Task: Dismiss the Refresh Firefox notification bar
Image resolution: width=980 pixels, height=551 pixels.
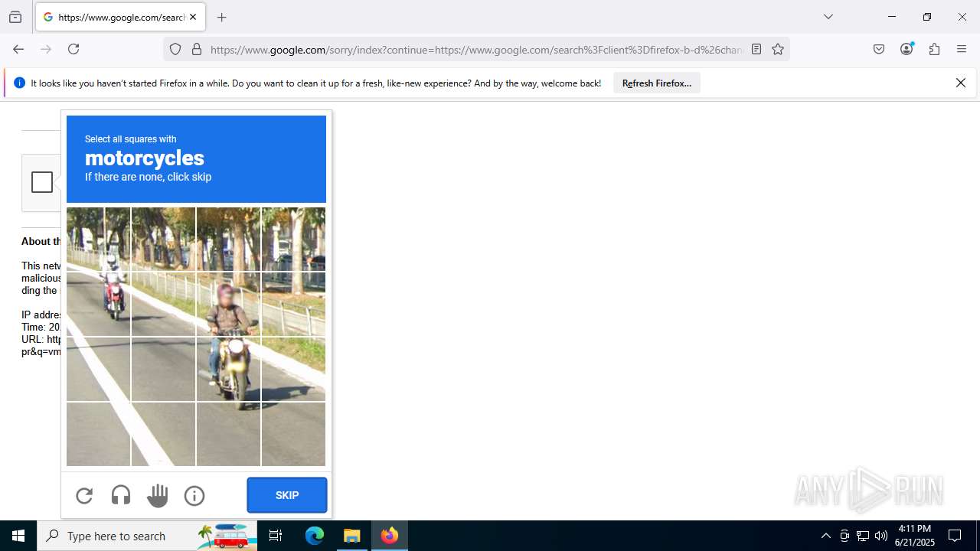Action: (961, 83)
